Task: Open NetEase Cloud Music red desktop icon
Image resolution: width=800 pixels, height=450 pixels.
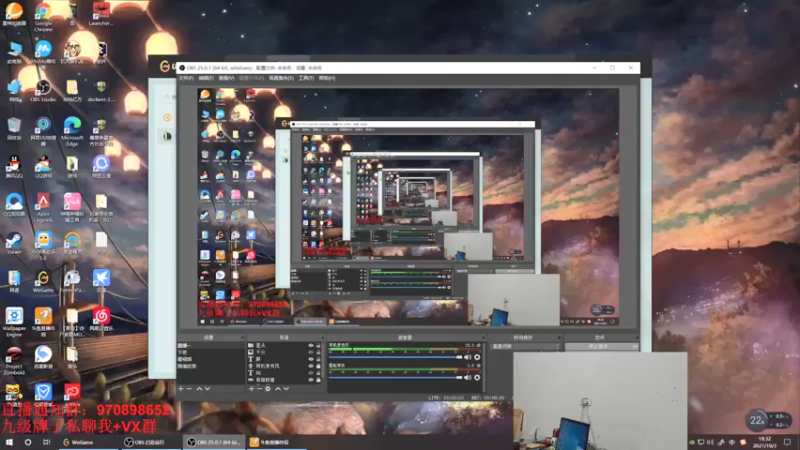Action: pyautogui.click(x=101, y=319)
